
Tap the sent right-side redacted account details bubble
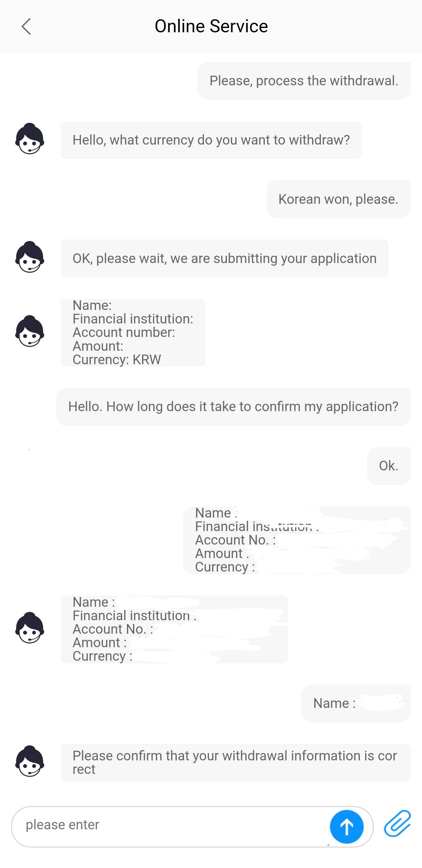(x=296, y=540)
